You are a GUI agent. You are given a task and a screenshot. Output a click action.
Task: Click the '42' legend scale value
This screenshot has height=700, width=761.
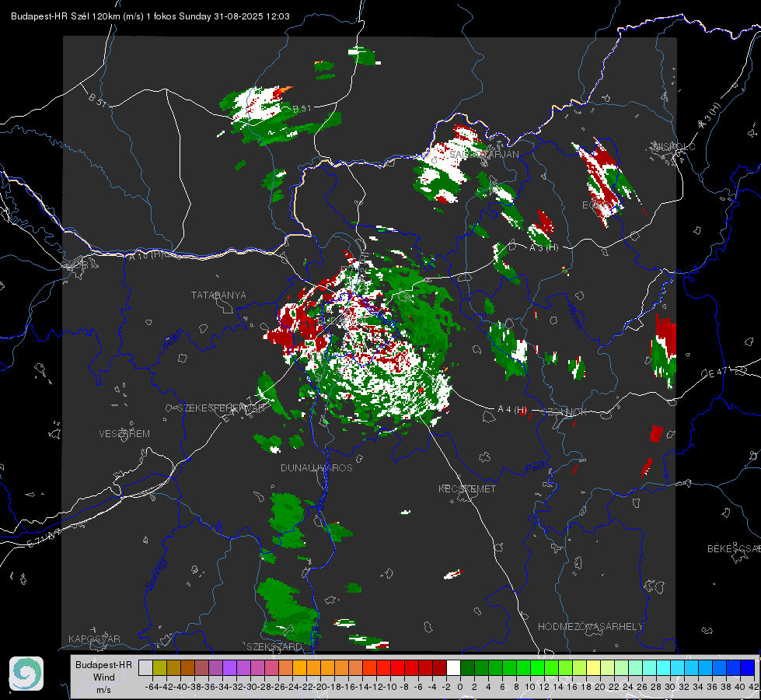(754, 687)
